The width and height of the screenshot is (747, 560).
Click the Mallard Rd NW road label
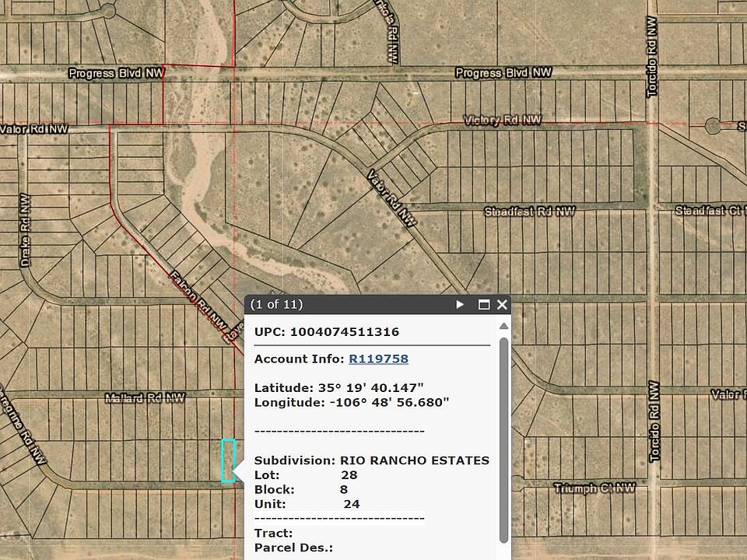[x=146, y=398]
